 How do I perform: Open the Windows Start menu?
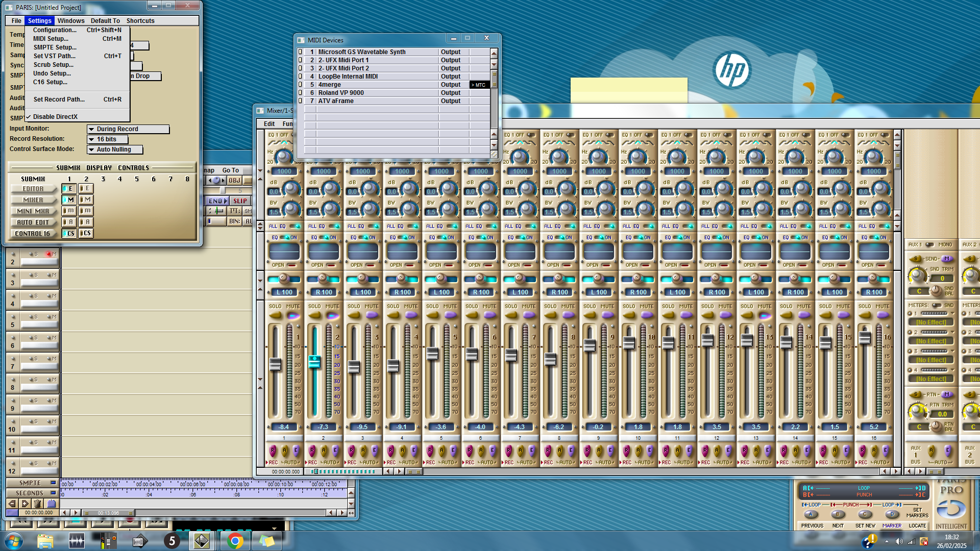click(x=14, y=541)
